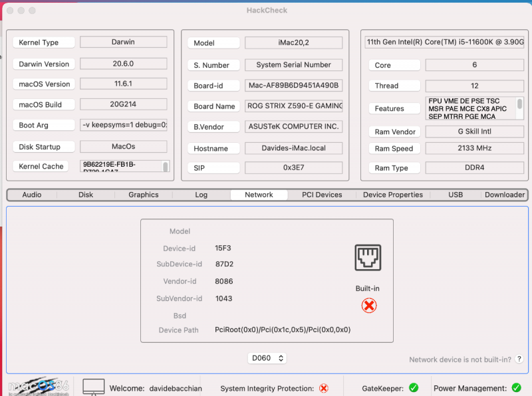Switch to the Audio tab
Image resolution: width=532 pixels, height=396 pixels.
(32, 195)
